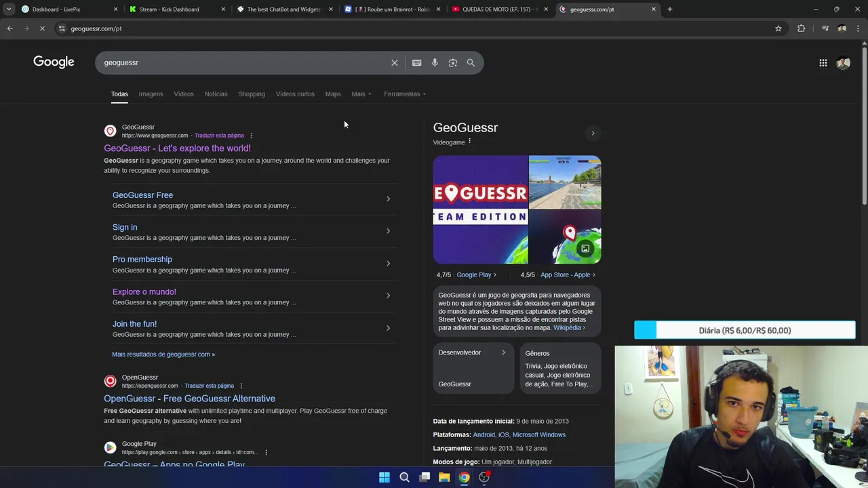Image resolution: width=868 pixels, height=488 pixels.
Task: Expand the Sign in sitelink chevron
Action: [x=388, y=231]
